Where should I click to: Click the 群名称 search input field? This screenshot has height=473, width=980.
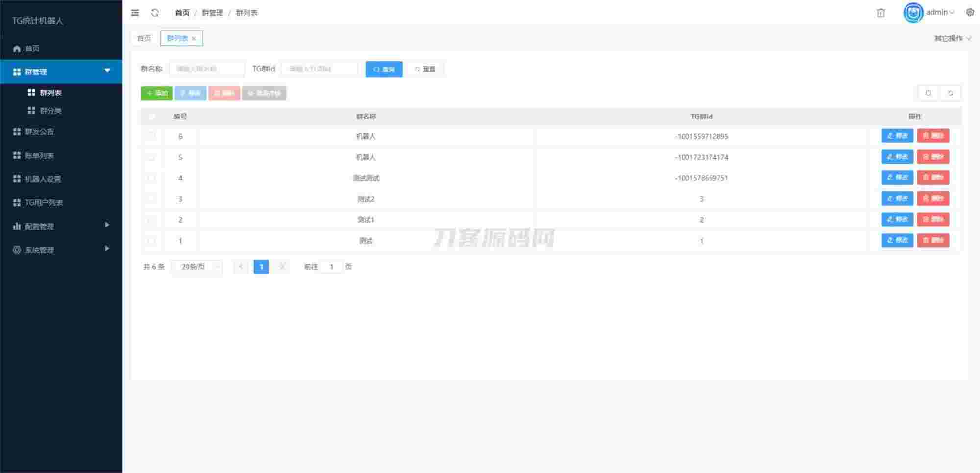pos(207,69)
